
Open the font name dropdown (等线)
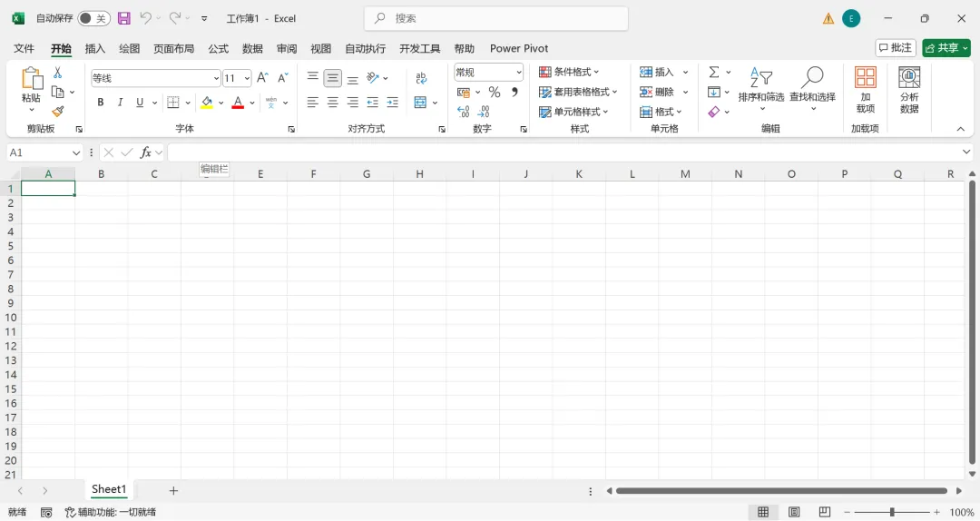coord(216,78)
